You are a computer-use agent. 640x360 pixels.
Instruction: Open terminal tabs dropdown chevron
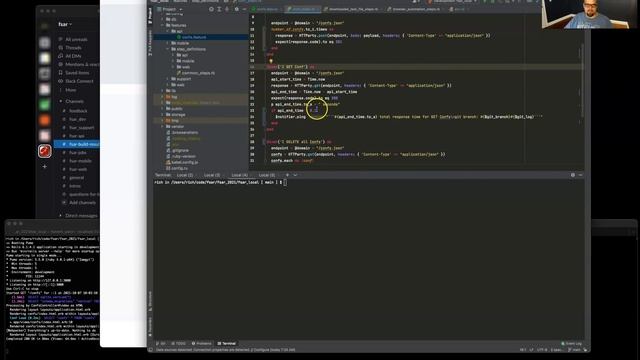point(295,175)
